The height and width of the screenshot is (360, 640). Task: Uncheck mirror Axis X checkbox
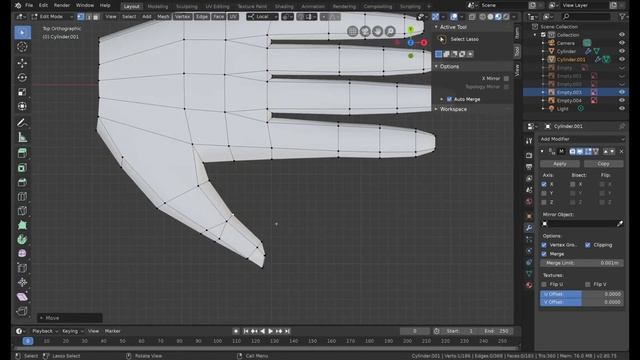pyautogui.click(x=544, y=184)
